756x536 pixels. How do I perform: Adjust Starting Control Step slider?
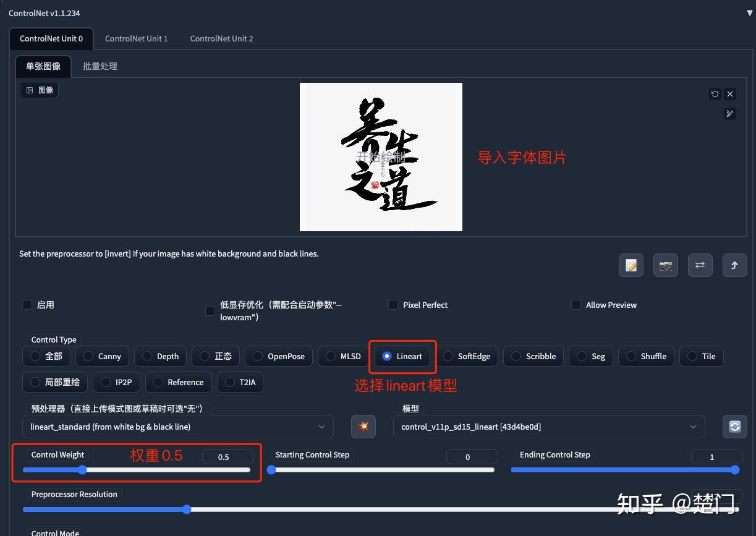(x=381, y=470)
